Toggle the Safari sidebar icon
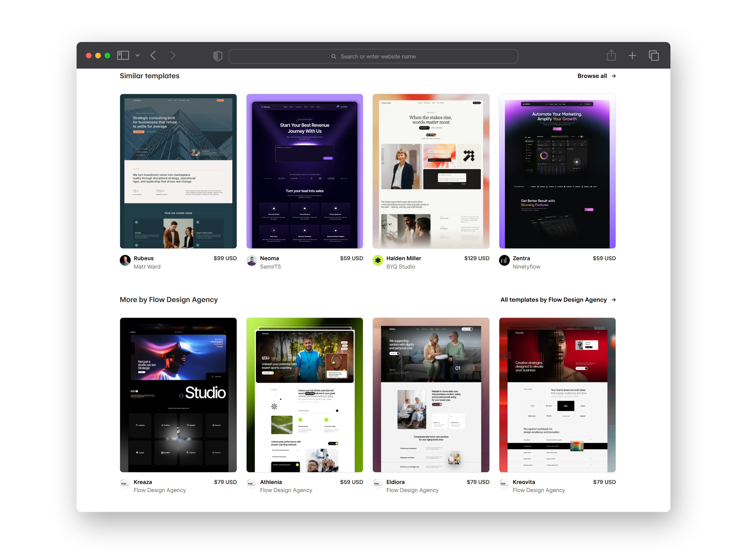747x560 pixels. (x=123, y=55)
